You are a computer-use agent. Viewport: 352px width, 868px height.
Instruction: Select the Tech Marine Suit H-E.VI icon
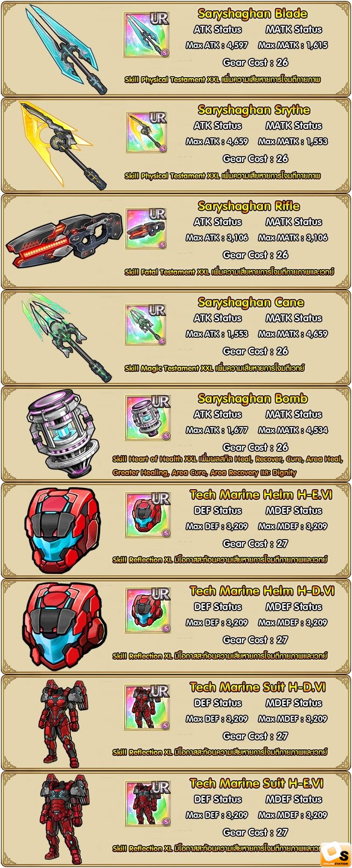tap(148, 804)
